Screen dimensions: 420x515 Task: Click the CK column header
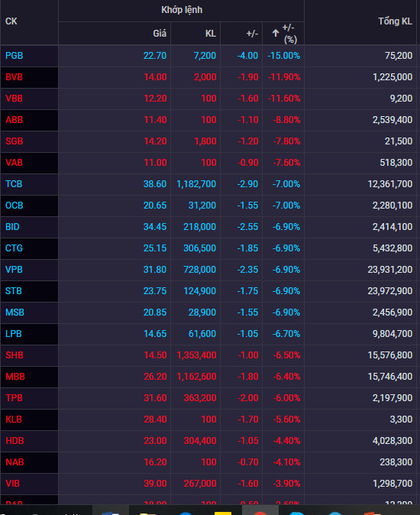(x=11, y=21)
